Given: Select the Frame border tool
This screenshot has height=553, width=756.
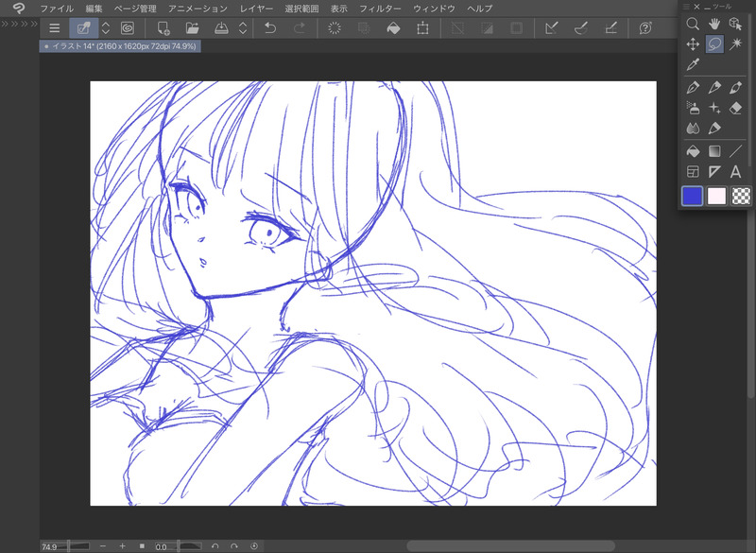Looking at the screenshot, I should click(693, 172).
